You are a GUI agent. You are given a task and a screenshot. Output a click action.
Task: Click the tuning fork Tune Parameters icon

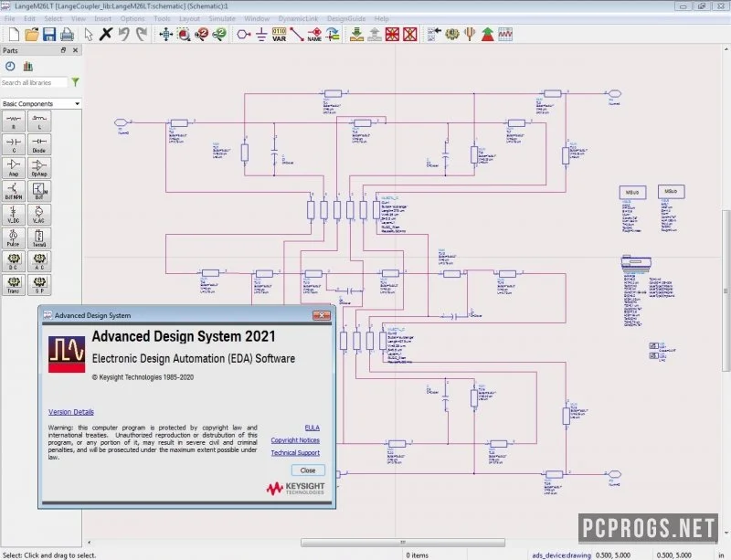point(470,34)
